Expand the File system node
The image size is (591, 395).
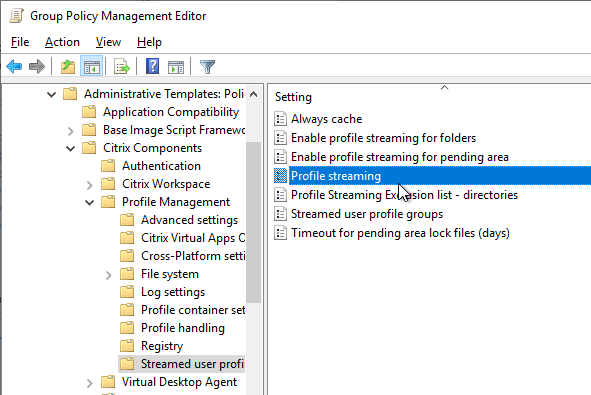click(109, 275)
